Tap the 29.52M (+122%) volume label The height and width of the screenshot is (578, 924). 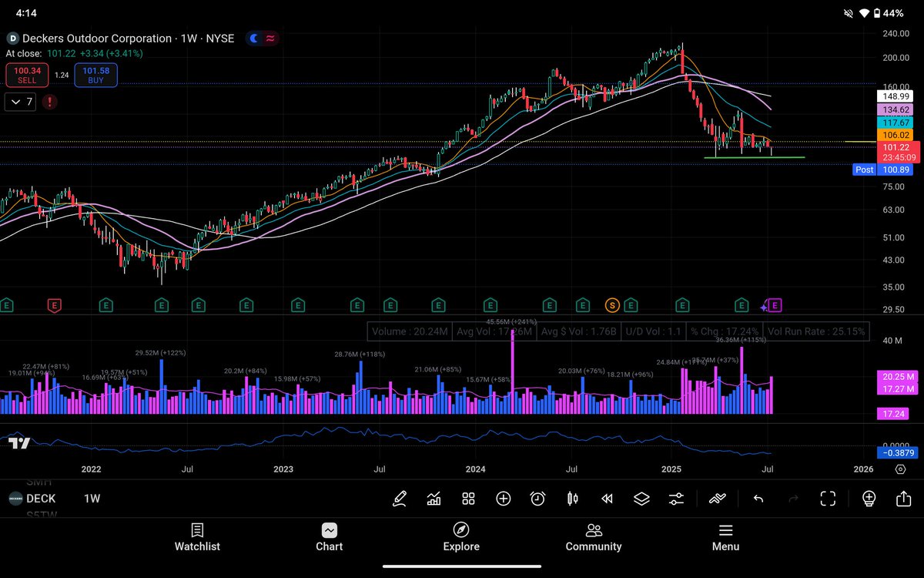161,353
